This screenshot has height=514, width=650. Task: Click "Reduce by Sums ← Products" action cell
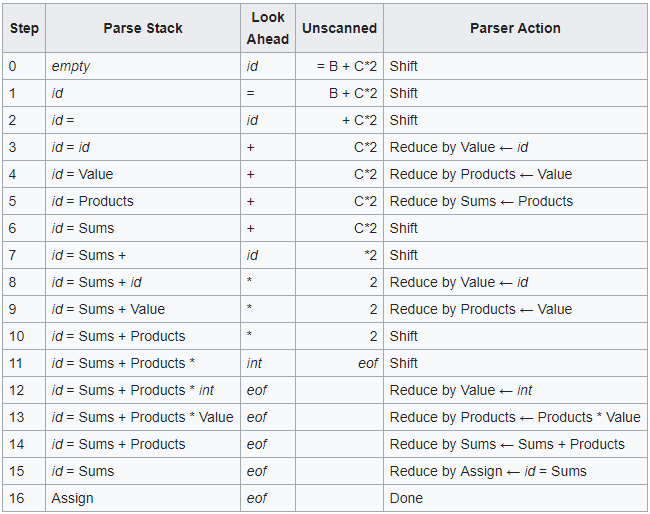(481, 201)
